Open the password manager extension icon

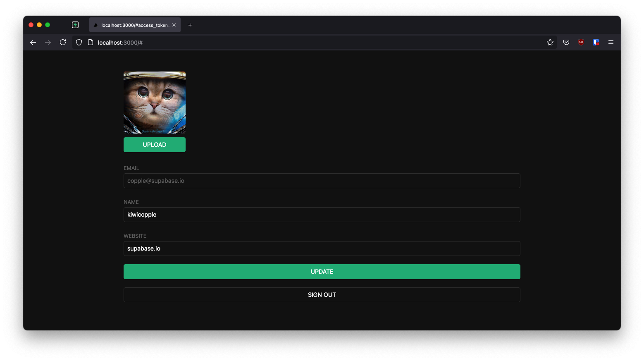pos(596,42)
